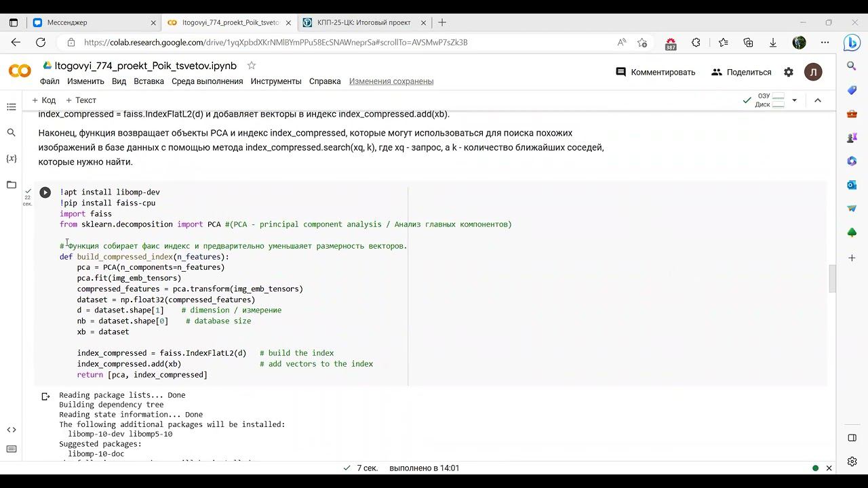Click the cell output toggle icon
868x488 pixels.
coord(45,396)
